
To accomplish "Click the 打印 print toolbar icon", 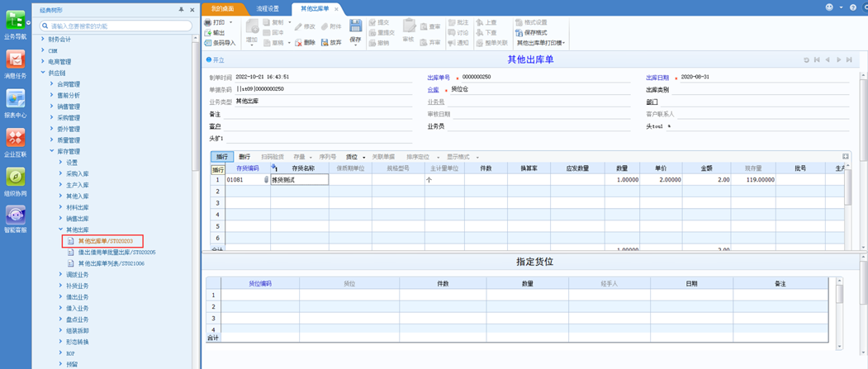I will pyautogui.click(x=208, y=22).
